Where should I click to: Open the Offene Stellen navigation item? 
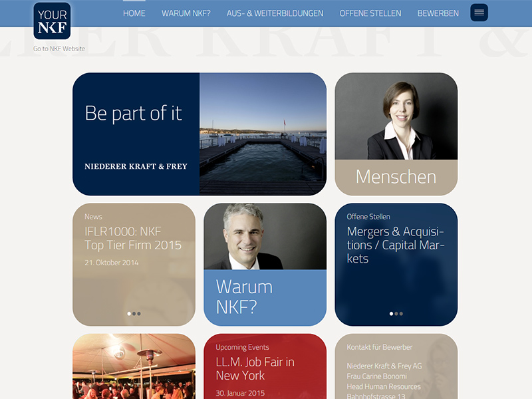click(370, 13)
